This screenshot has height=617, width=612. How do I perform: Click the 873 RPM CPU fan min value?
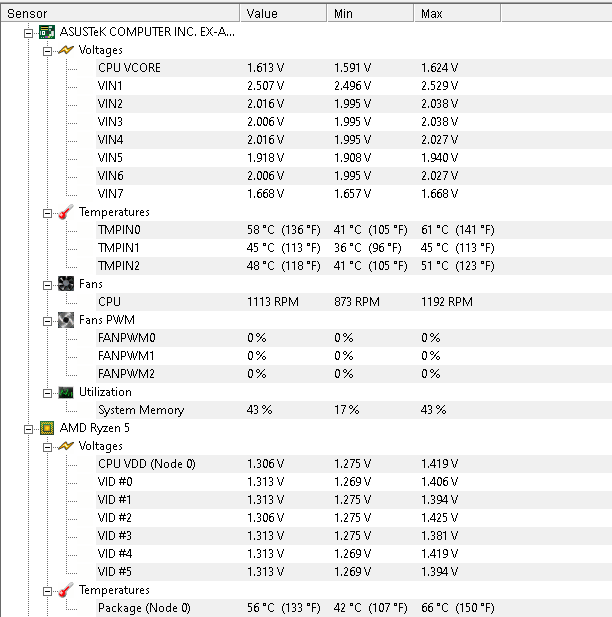pos(357,302)
